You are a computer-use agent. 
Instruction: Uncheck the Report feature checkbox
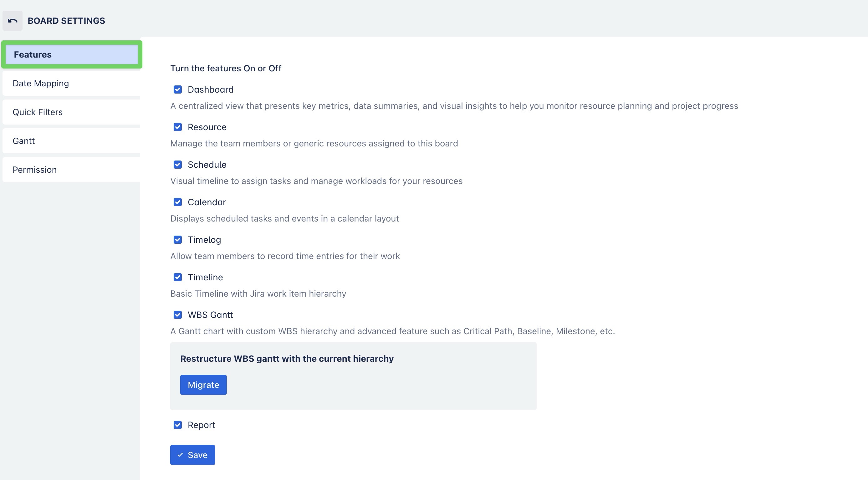[x=178, y=425]
